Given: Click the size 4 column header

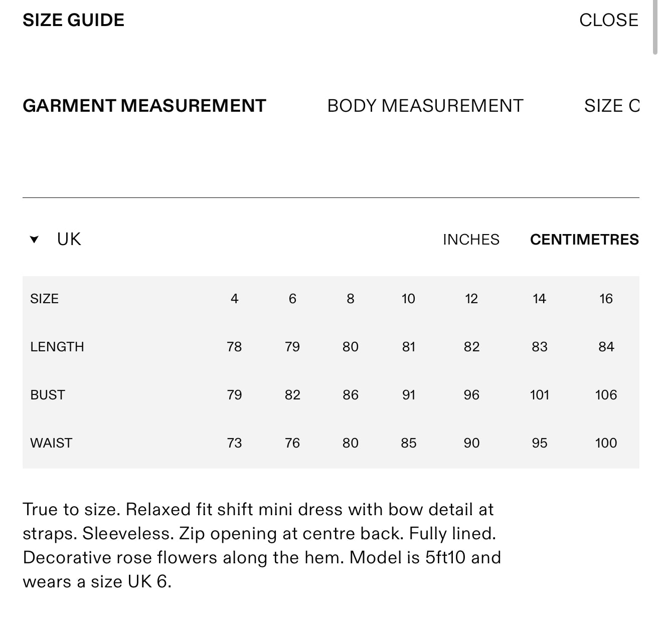Looking at the screenshot, I should (x=234, y=299).
